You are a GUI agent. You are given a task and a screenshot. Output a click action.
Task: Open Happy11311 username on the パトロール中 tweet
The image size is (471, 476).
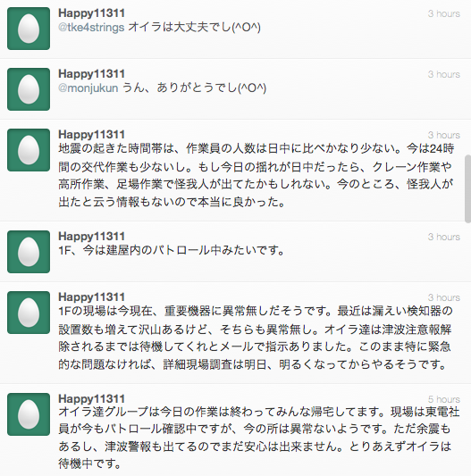click(91, 237)
